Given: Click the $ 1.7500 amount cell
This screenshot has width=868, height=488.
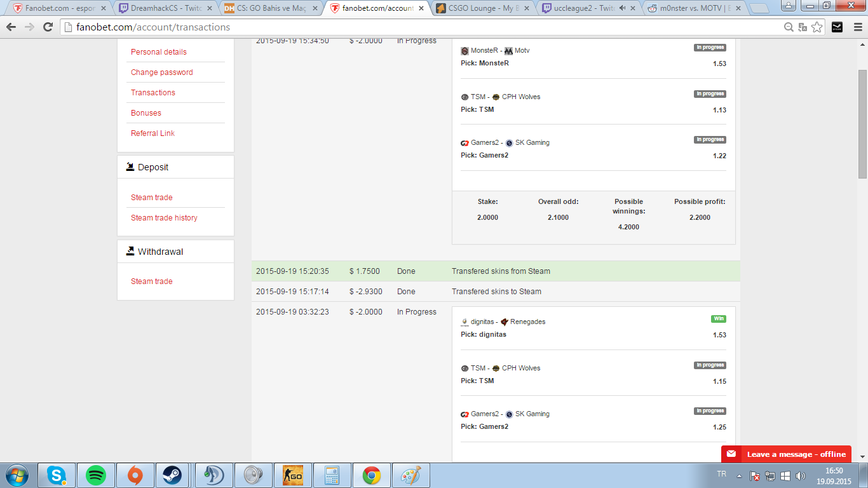Looking at the screenshot, I should point(365,271).
